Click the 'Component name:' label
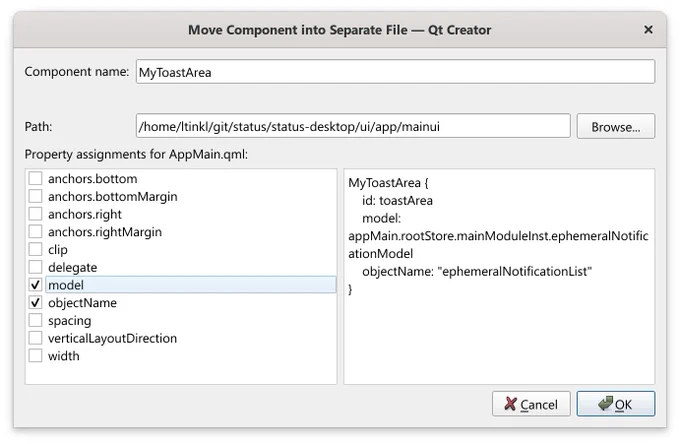This screenshot has width=680, height=444. click(x=77, y=72)
